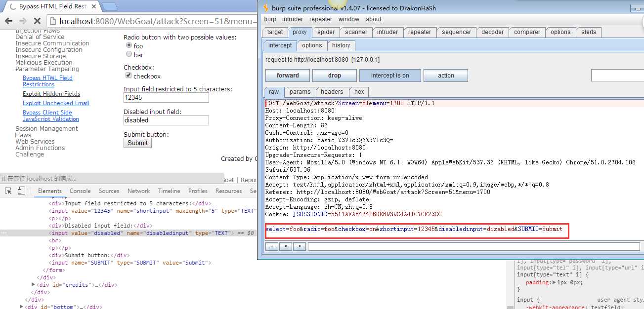The height and width of the screenshot is (309, 644).
Task: Select the 'bar' radio button
Action: pos(129,54)
